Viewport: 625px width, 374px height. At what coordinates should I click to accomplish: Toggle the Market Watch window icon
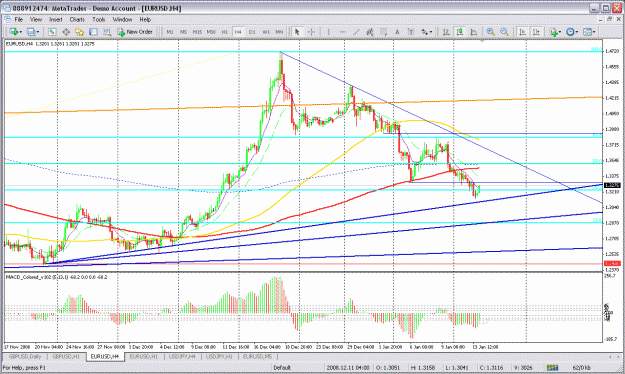[x=52, y=32]
